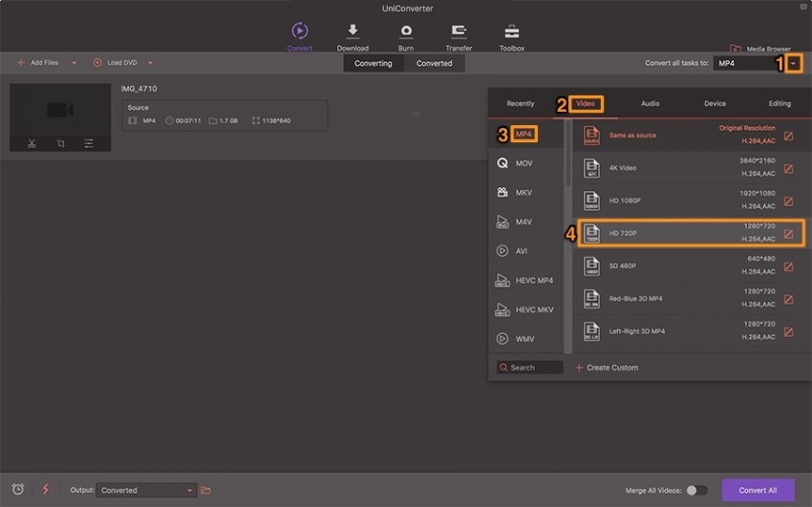Switch to the Device tab
812x507 pixels.
pyautogui.click(x=715, y=103)
